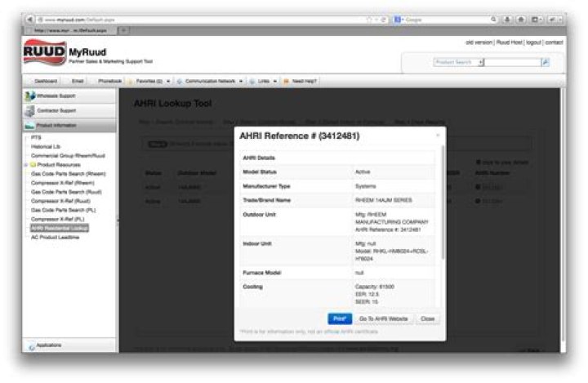588x383 pixels.
Task: Expand the Links dropdown arrow
Action: [x=275, y=82]
